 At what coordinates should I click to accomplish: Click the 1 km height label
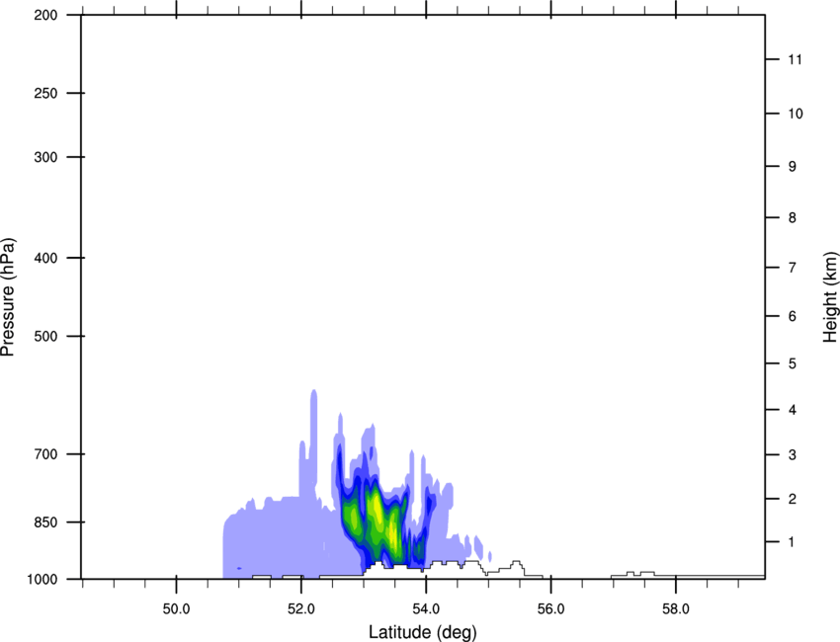pos(793,542)
